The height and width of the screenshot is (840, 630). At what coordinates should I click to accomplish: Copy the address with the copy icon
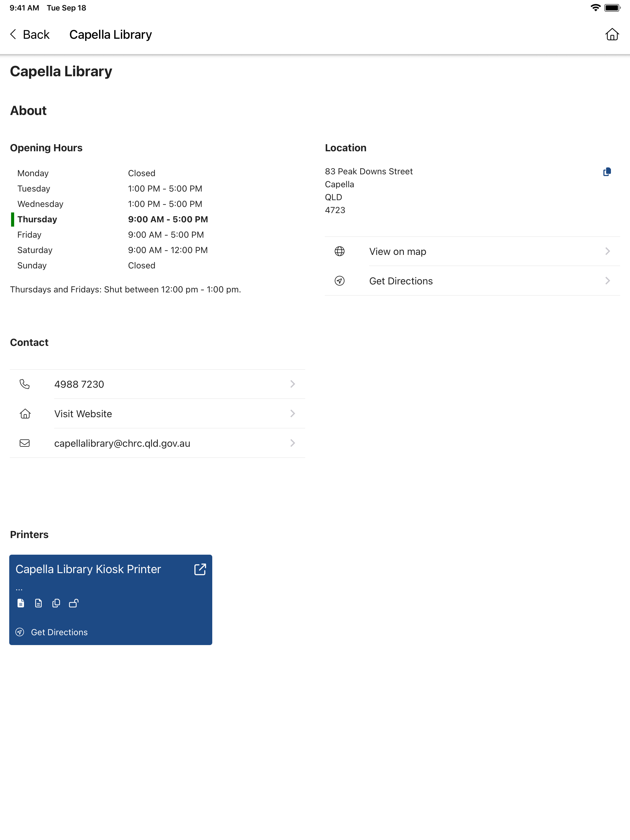click(607, 172)
